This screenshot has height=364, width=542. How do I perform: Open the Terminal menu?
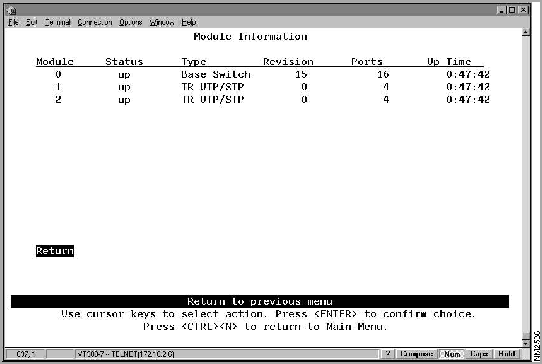(57, 22)
